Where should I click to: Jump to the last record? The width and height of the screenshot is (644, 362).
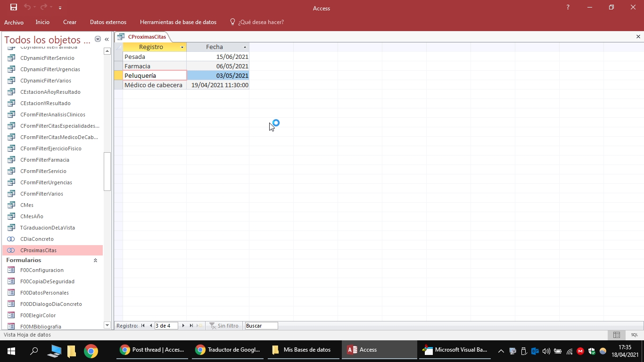pyautogui.click(x=191, y=326)
